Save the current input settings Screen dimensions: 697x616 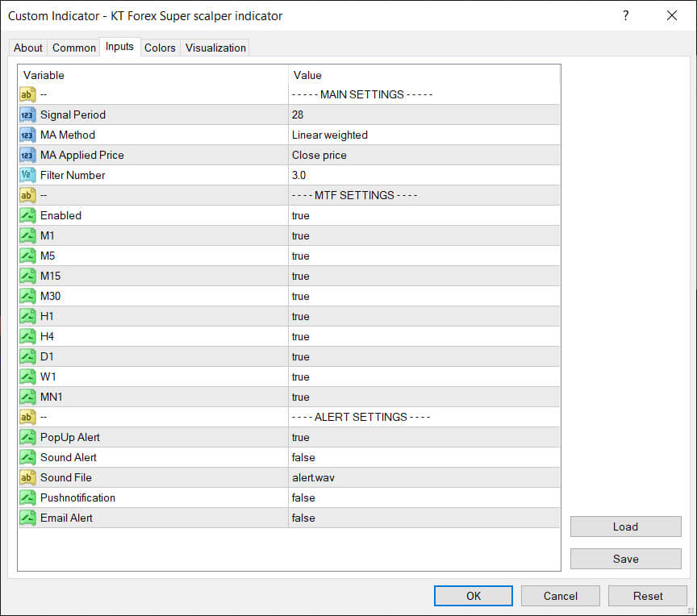pos(625,559)
